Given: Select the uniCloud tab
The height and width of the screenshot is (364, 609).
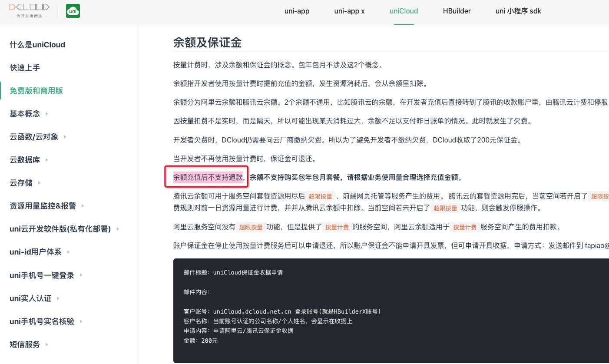Looking at the screenshot, I should 404,11.
